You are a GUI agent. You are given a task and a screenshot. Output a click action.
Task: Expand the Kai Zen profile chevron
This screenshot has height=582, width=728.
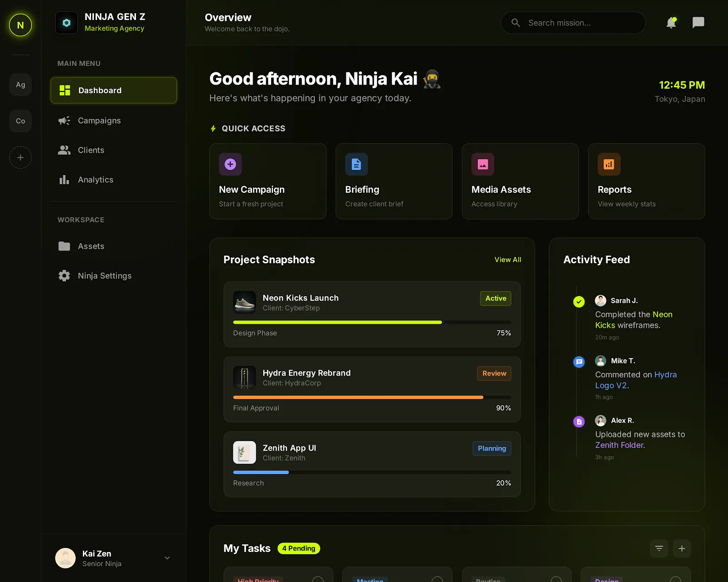pyautogui.click(x=167, y=558)
